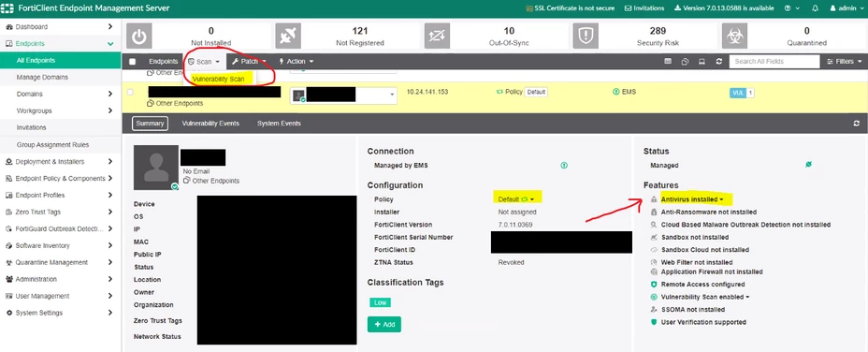Expand Deployment & Installers section

(60, 161)
